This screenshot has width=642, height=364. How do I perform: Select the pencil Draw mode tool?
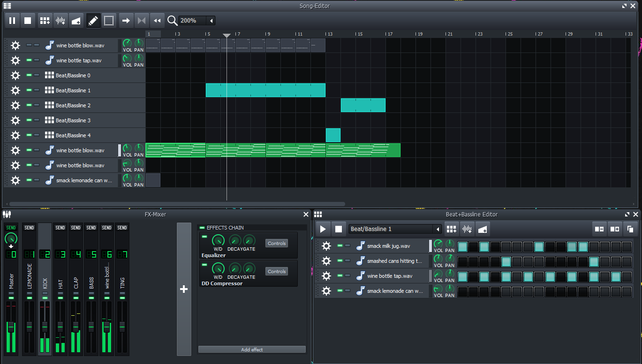pyautogui.click(x=93, y=21)
